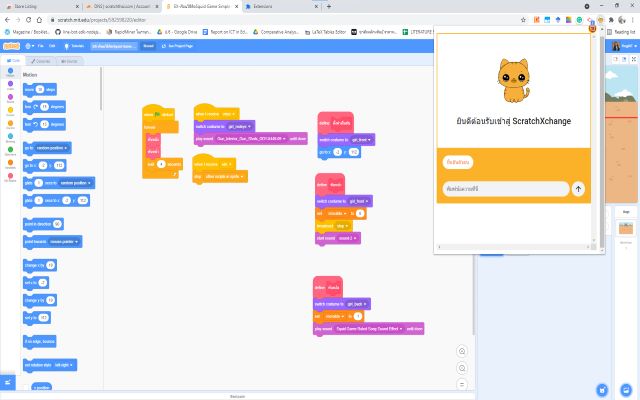Enter full screen stage mode

click(633, 60)
